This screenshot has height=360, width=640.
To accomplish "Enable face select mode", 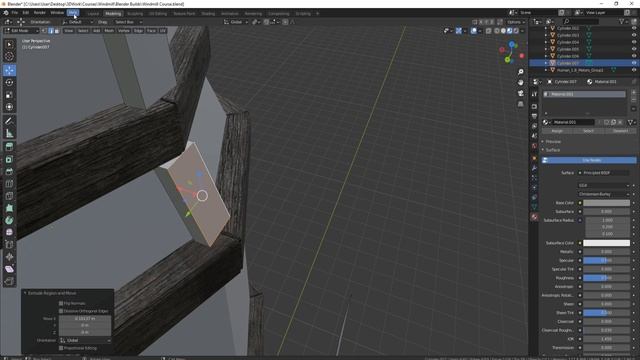I will [x=57, y=31].
